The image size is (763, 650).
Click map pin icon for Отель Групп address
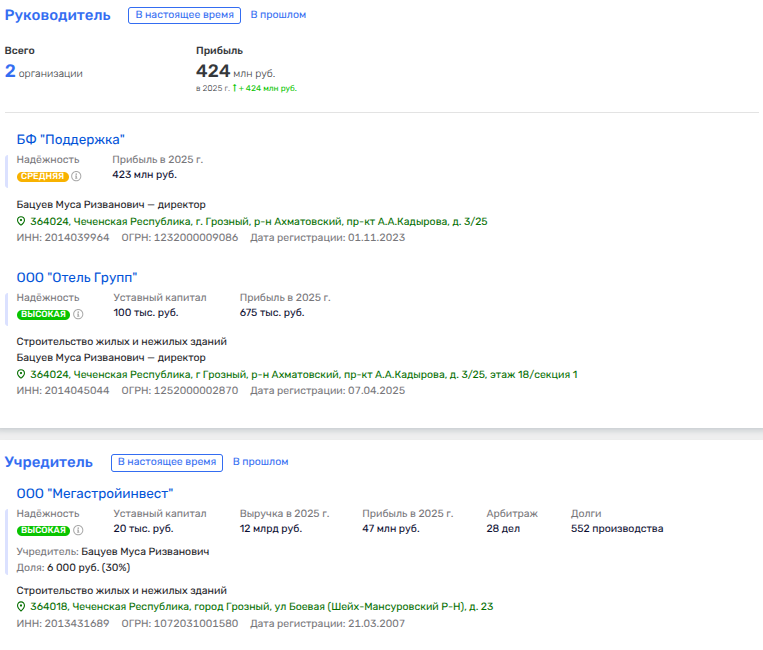tap(21, 375)
